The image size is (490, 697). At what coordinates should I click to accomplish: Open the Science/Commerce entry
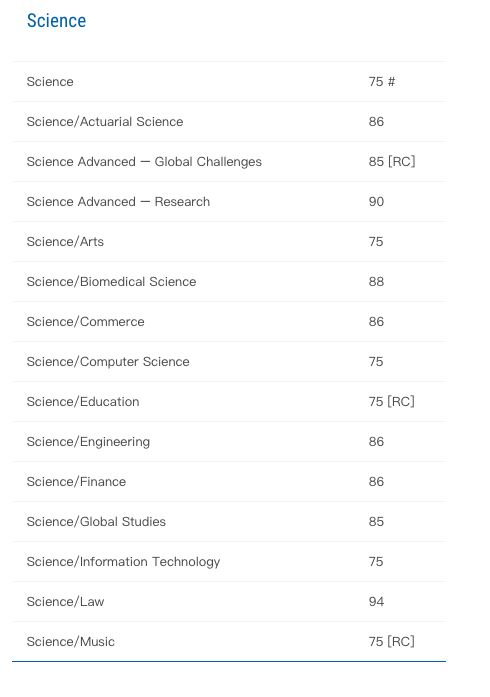(229, 322)
